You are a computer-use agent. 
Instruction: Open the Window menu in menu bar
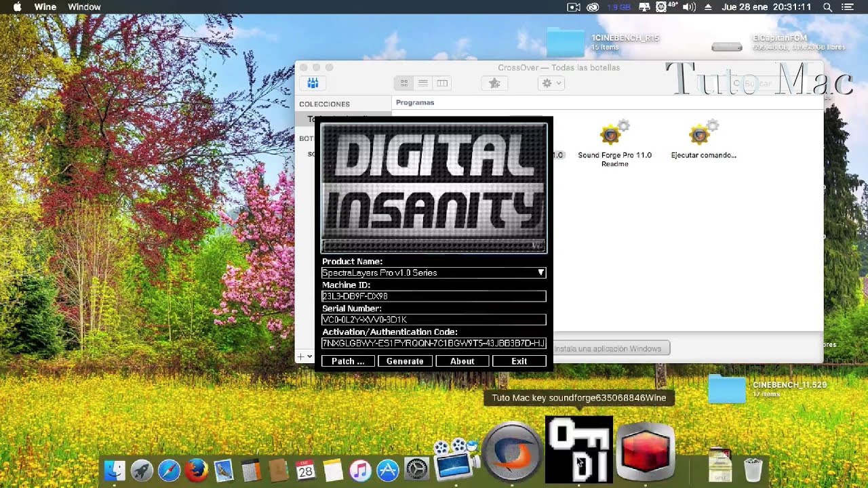tap(84, 7)
